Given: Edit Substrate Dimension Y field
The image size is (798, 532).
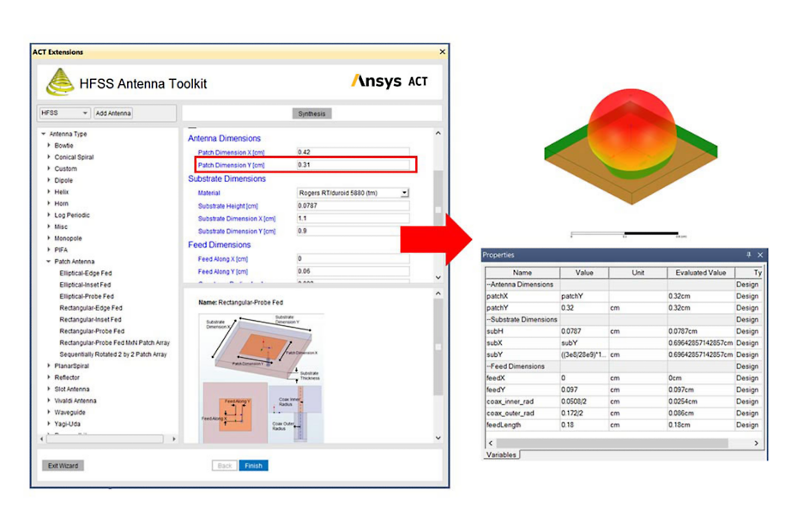Looking at the screenshot, I should point(353,231).
